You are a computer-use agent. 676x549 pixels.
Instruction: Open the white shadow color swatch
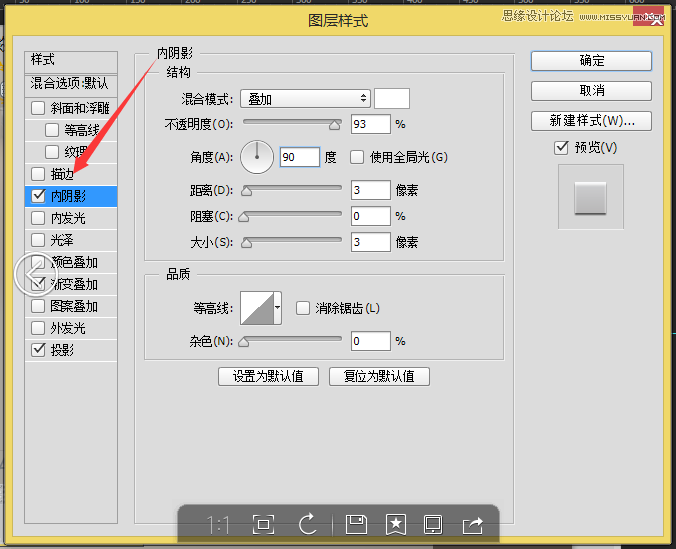click(x=392, y=99)
